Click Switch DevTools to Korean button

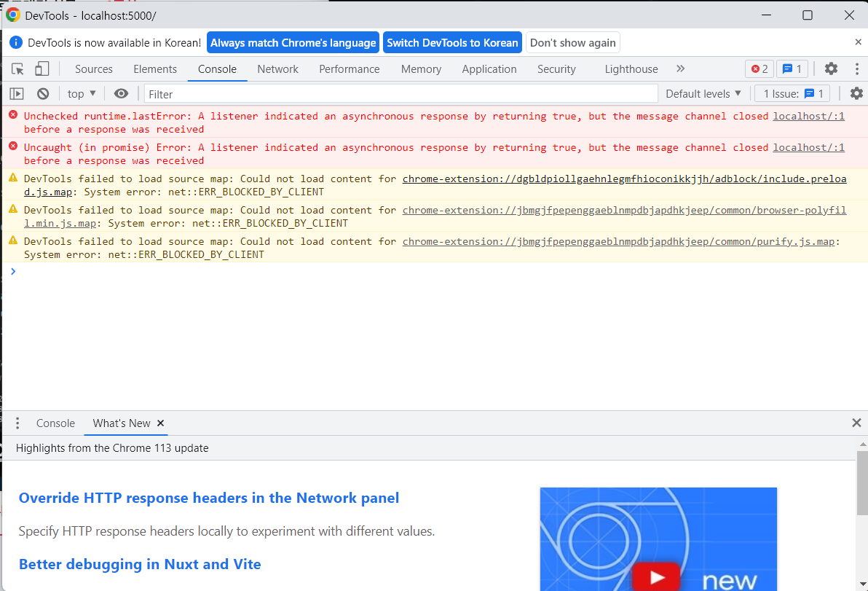click(x=452, y=43)
